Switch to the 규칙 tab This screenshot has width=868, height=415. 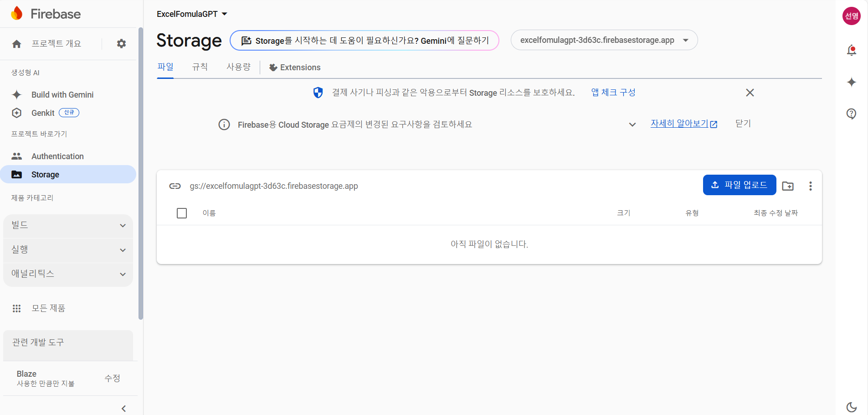(x=200, y=67)
